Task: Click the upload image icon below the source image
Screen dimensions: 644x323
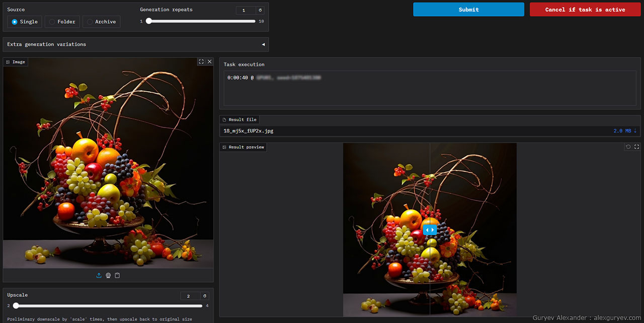Action: point(99,276)
